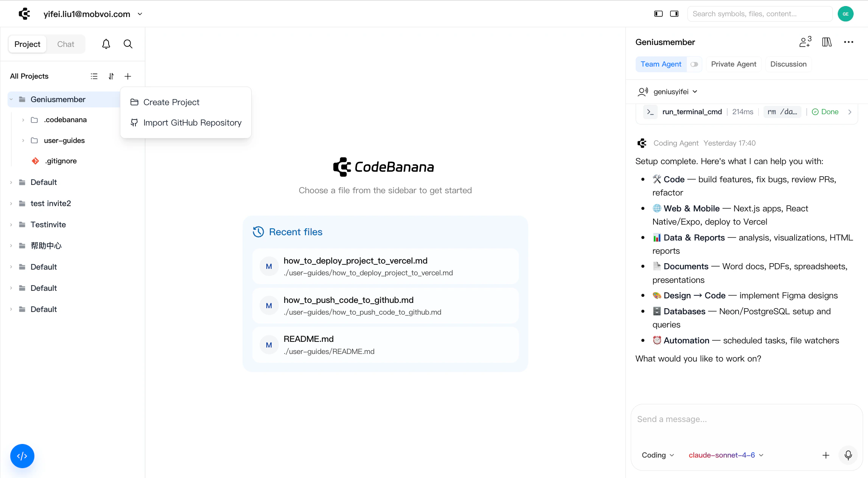Screen dimensions: 868x478
Task: Click the search symbols, files, content field
Action: 760,14
